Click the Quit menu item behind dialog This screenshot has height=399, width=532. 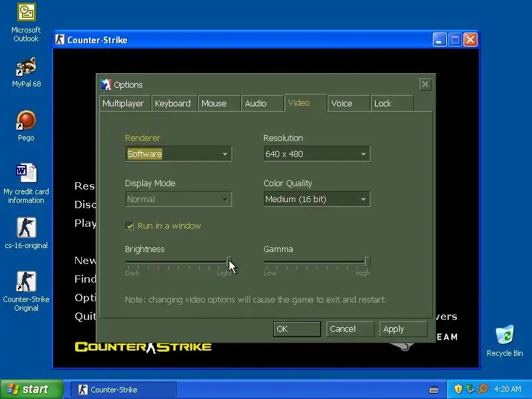85,317
